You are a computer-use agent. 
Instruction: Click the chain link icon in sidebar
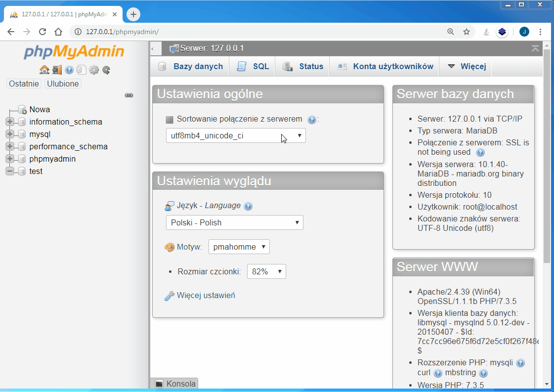pos(129,95)
